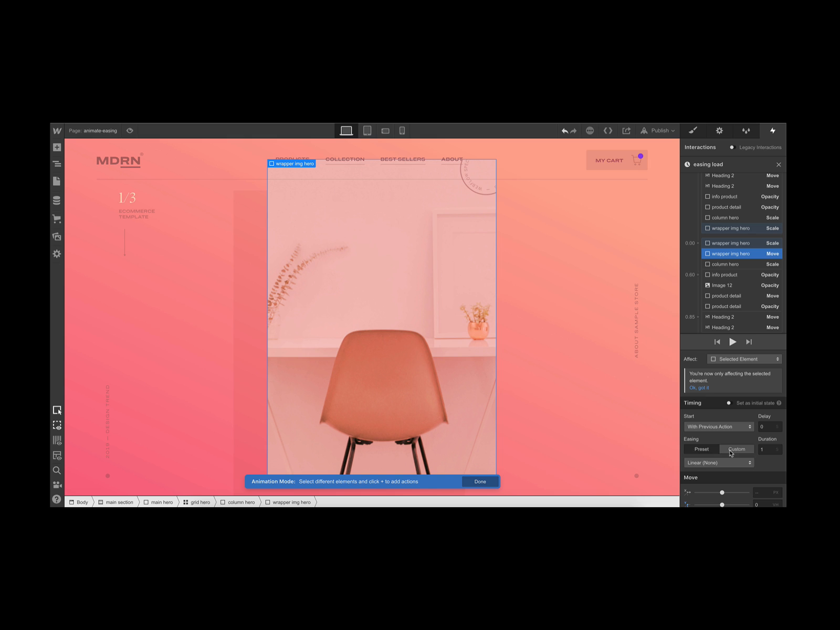Image resolution: width=840 pixels, height=630 pixels.
Task: Select main hero breadcrumb
Action: point(158,502)
